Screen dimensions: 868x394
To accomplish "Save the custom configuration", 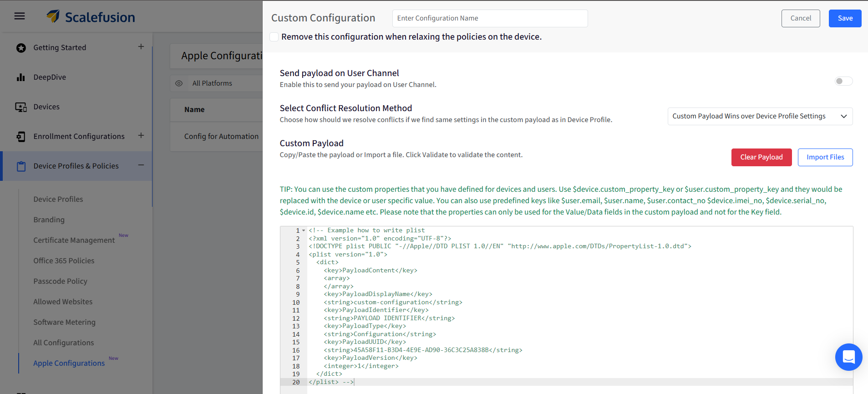I will pyautogui.click(x=845, y=18).
